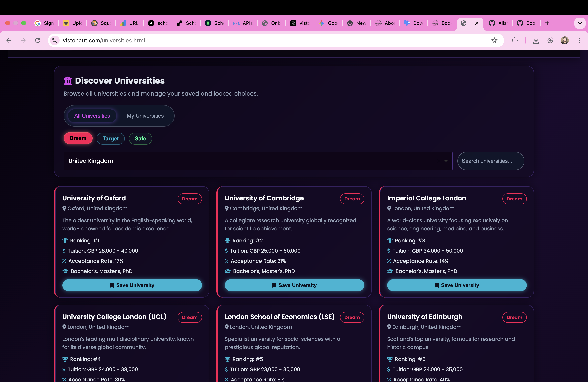Switch to the New tab
Viewport: 588px width, 382px height.
pos(357,23)
